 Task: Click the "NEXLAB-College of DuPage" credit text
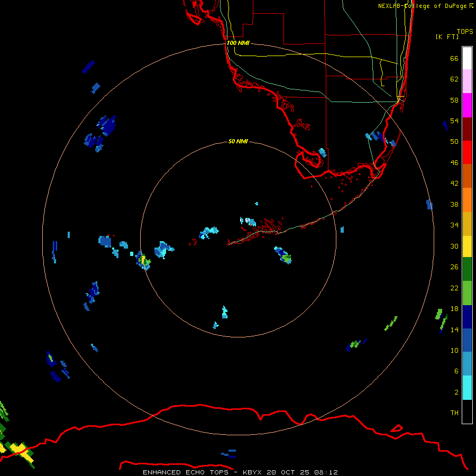coord(422,6)
